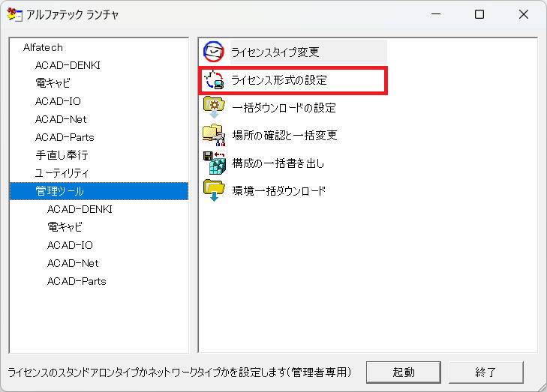Select ACAD-Net directly under Alfatech
The image size is (547, 392).
tap(61, 119)
